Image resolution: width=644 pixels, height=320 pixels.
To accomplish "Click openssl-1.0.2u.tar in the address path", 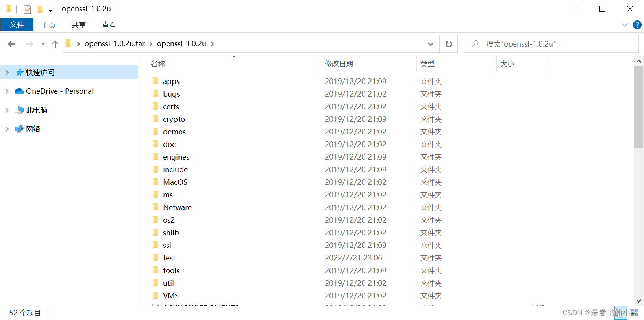I will [115, 44].
